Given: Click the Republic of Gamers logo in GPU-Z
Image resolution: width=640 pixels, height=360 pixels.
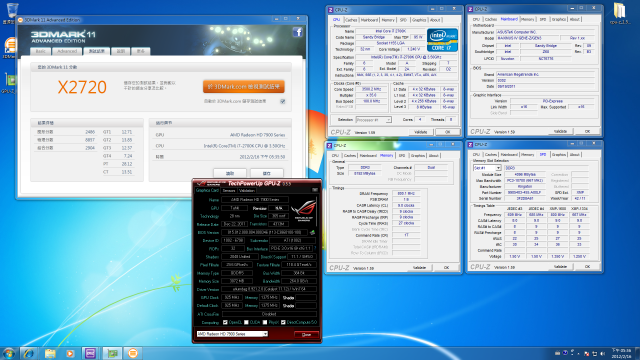Looking at the screenshot, I should (x=304, y=210).
